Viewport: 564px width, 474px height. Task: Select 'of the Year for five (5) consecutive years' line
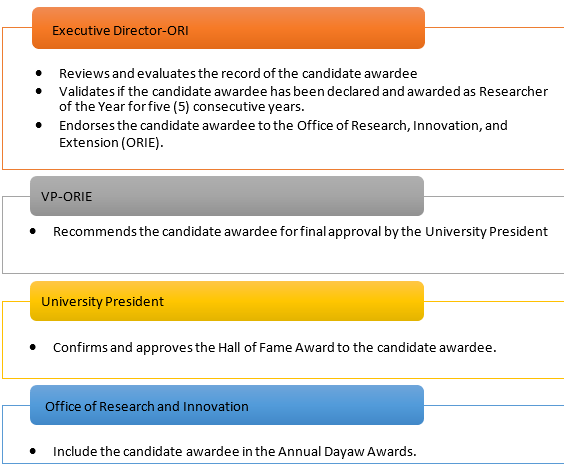click(x=182, y=107)
